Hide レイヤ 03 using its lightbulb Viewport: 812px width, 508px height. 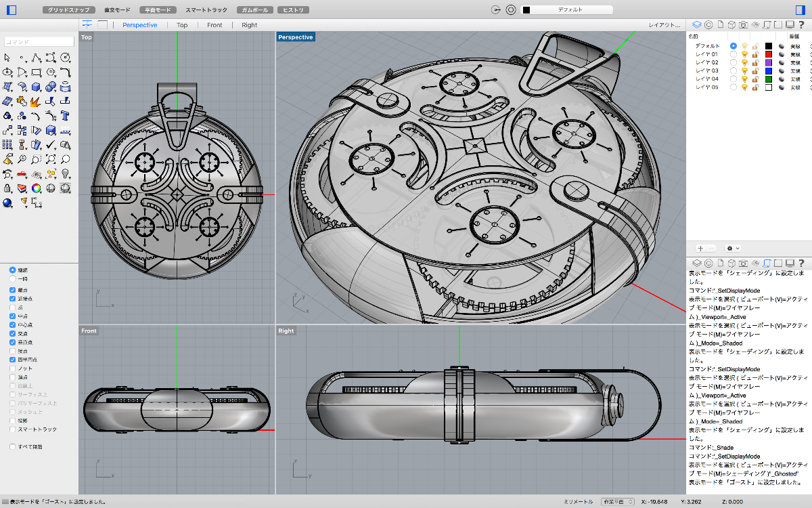(x=744, y=70)
